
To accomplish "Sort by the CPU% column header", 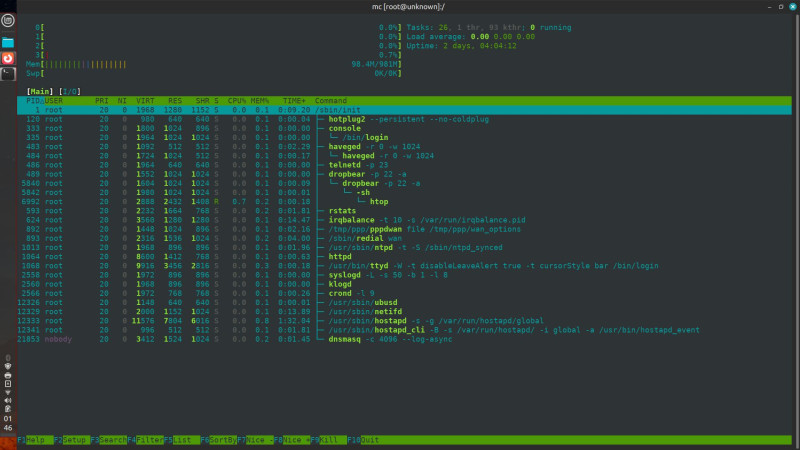I will (x=237, y=101).
